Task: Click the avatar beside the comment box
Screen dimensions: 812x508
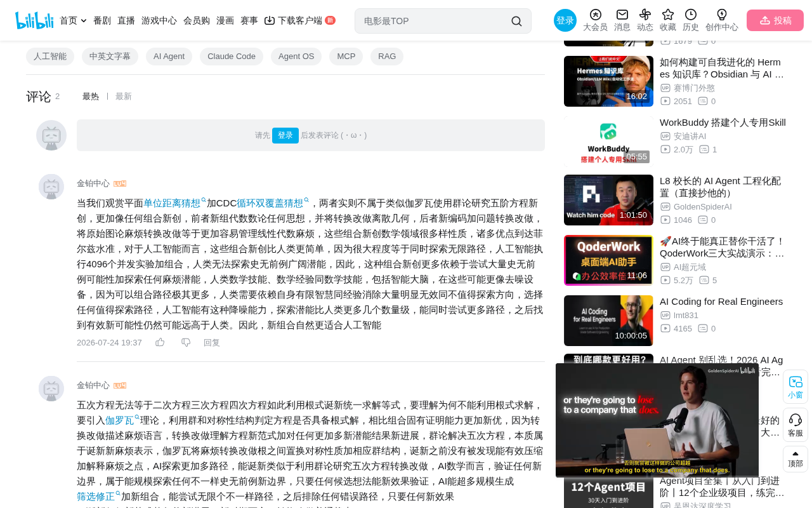Action: coord(51,135)
